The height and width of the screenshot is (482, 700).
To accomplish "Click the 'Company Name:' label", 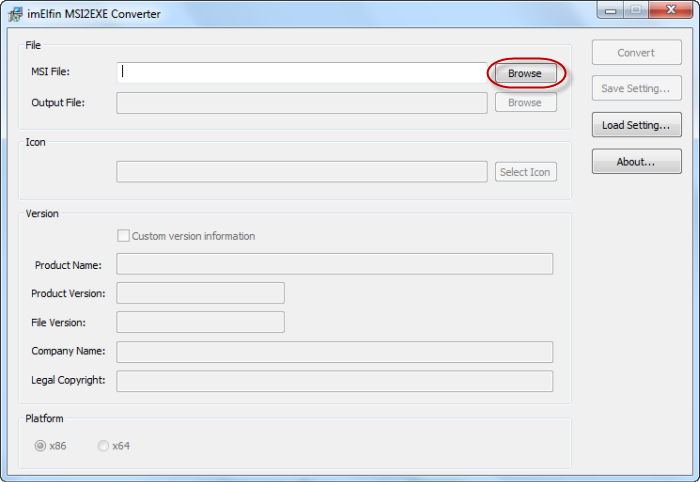I will click(x=68, y=351).
